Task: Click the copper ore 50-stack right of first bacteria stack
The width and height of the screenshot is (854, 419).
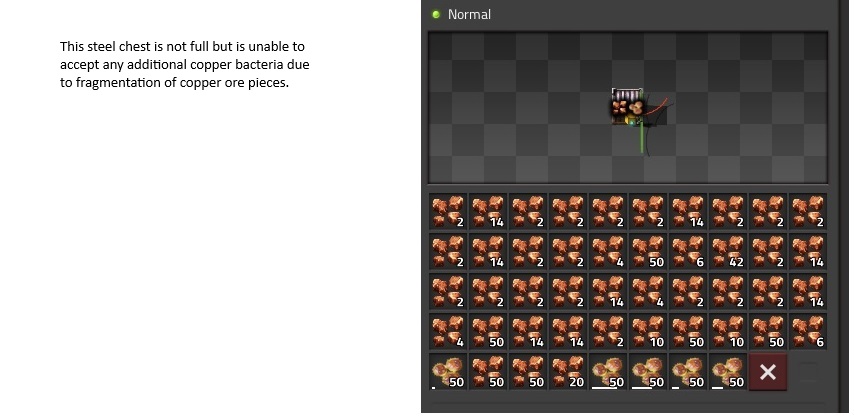Action: pyautogui.click(x=487, y=372)
